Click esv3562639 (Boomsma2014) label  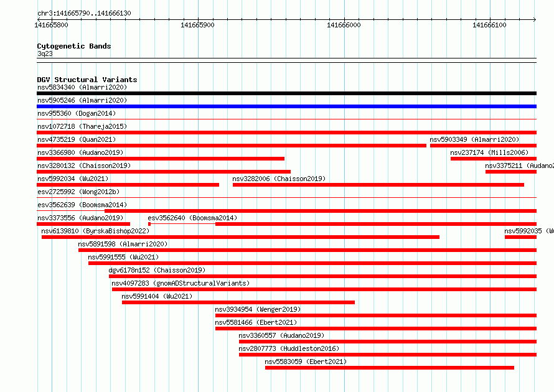pyautogui.click(x=82, y=205)
